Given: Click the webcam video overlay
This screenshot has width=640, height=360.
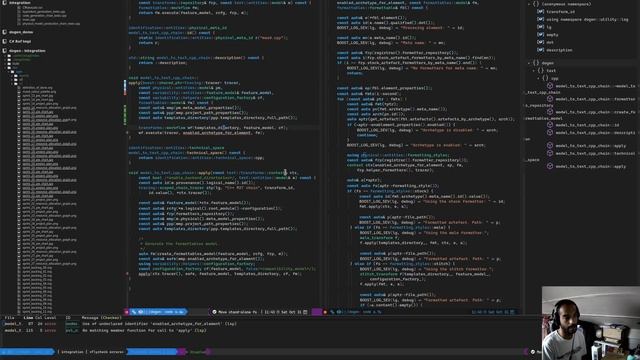Looking at the screenshot, I should click(591, 323).
